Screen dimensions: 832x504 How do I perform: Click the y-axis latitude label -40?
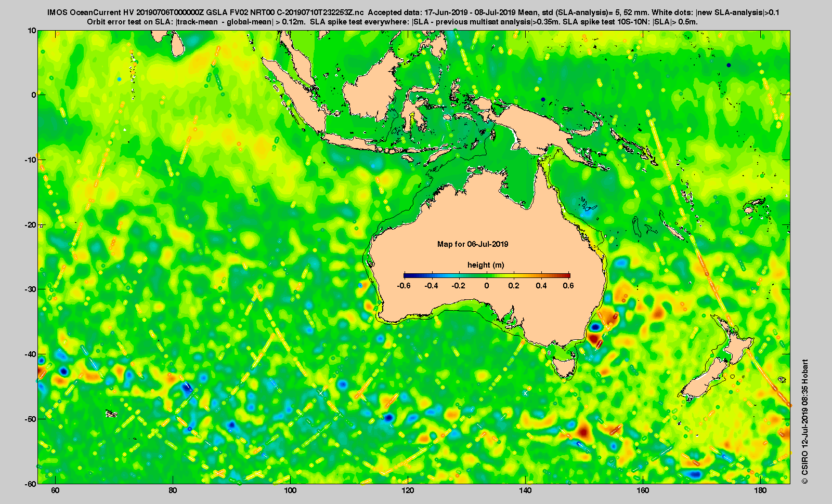coord(30,354)
